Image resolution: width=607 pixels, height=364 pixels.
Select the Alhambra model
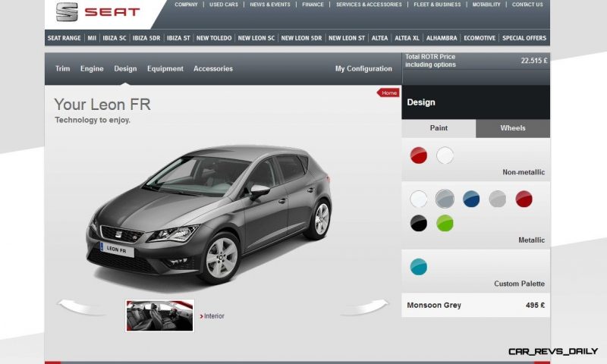tap(442, 38)
